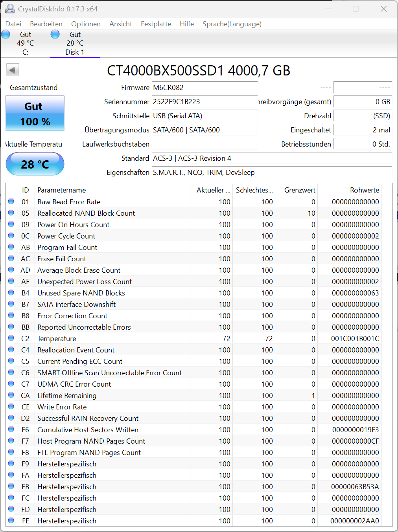Click the blue status orb for Disk 1
The width and height of the screenshot is (398, 532).
click(x=55, y=35)
